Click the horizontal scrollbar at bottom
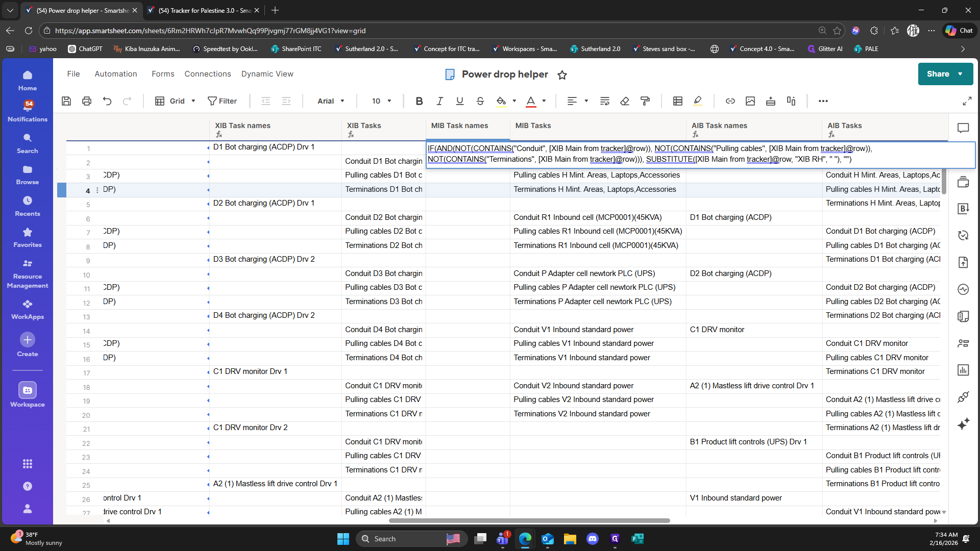 tap(529, 521)
